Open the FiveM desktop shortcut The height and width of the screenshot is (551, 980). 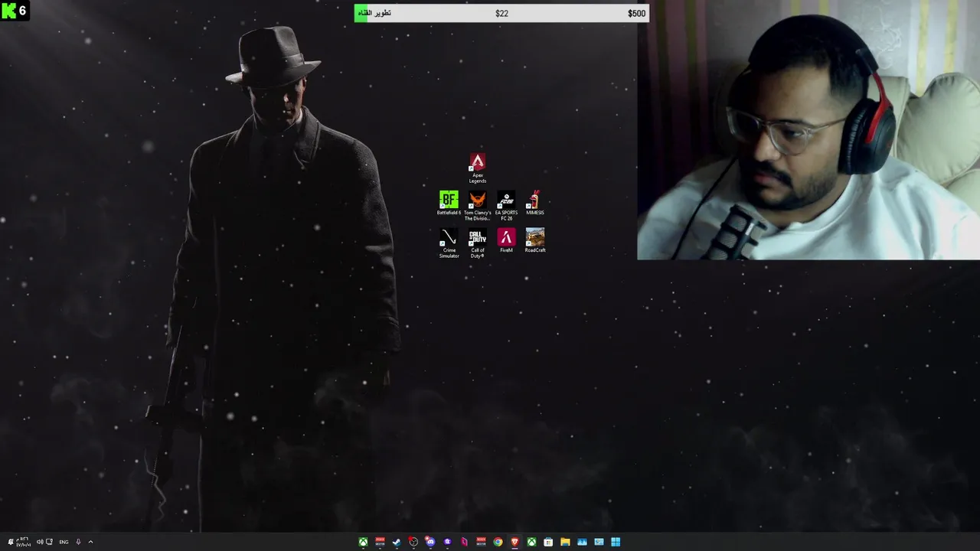[x=506, y=240]
